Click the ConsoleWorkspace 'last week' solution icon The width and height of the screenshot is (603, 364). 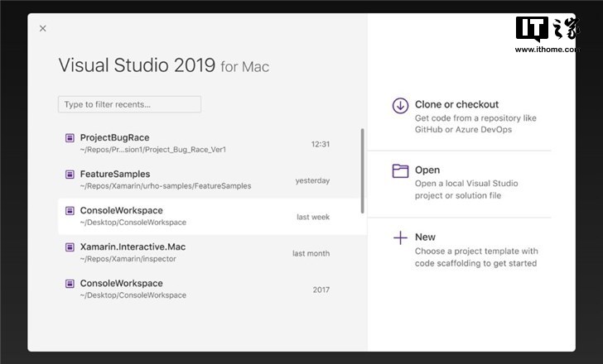(70, 211)
